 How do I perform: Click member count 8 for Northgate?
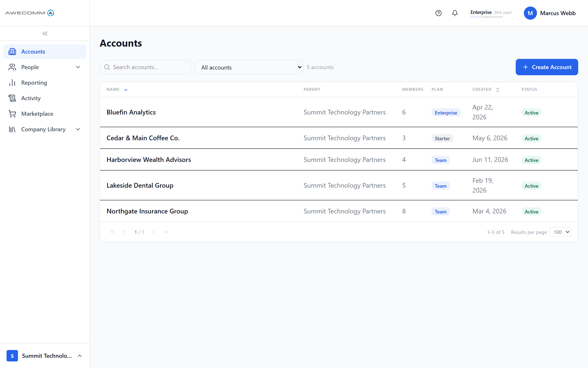point(404,211)
